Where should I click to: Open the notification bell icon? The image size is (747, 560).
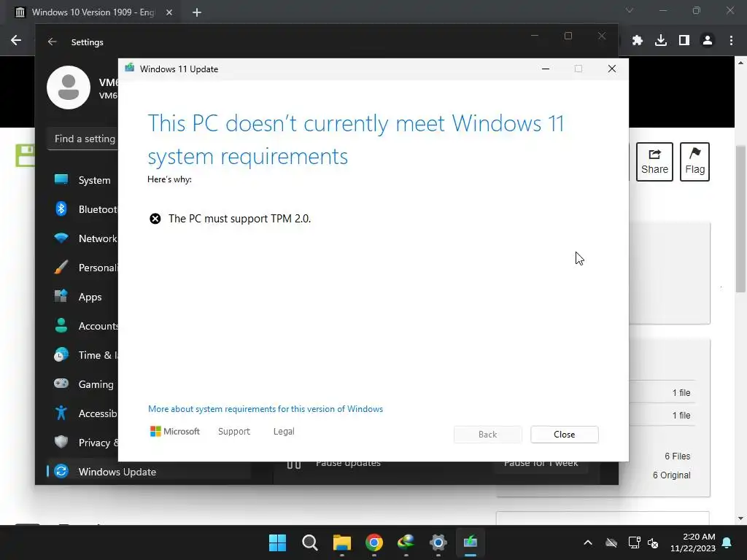727,542
